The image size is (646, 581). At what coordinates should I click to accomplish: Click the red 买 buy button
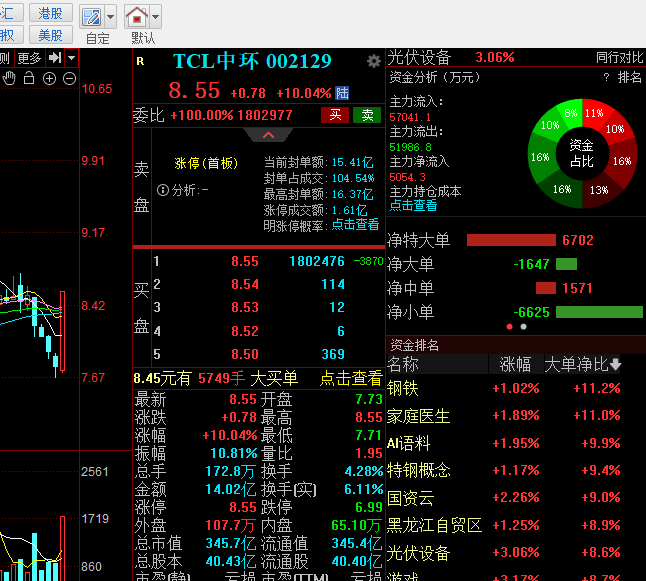pyautogui.click(x=335, y=115)
